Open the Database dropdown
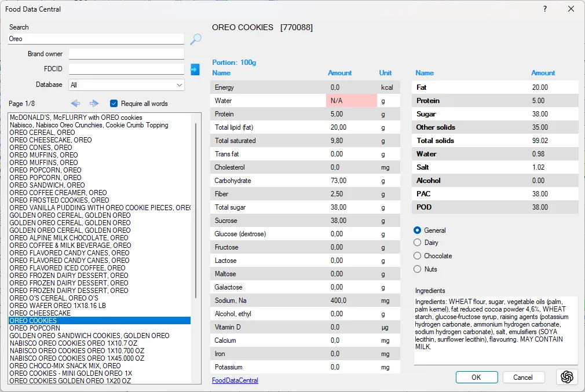Image resolution: width=585 pixels, height=392 pixels. [126, 85]
